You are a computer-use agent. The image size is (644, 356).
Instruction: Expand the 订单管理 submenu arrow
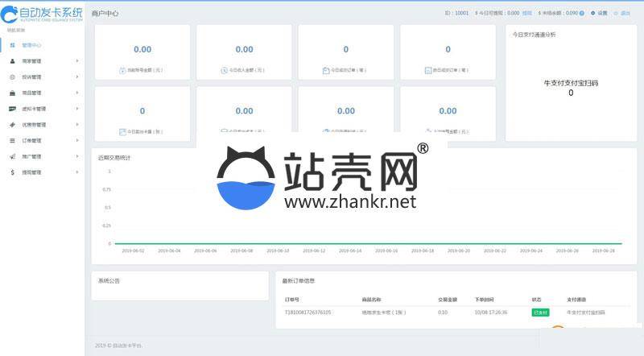click(77, 140)
